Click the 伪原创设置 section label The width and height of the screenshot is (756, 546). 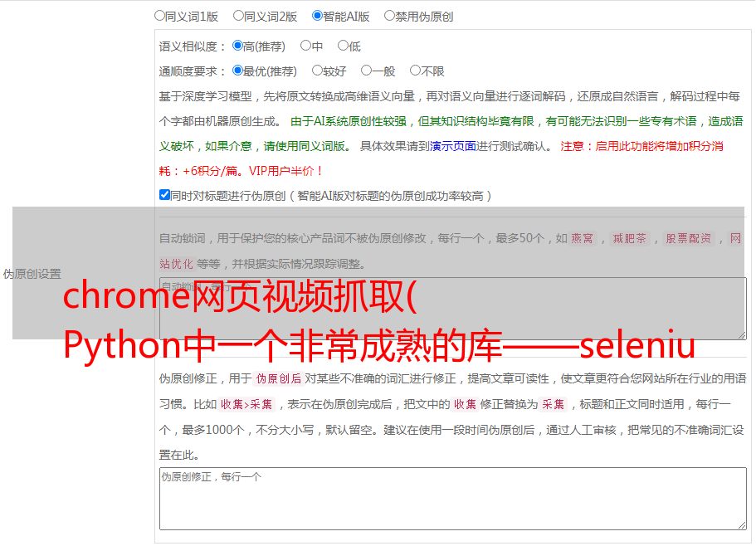click(x=32, y=274)
